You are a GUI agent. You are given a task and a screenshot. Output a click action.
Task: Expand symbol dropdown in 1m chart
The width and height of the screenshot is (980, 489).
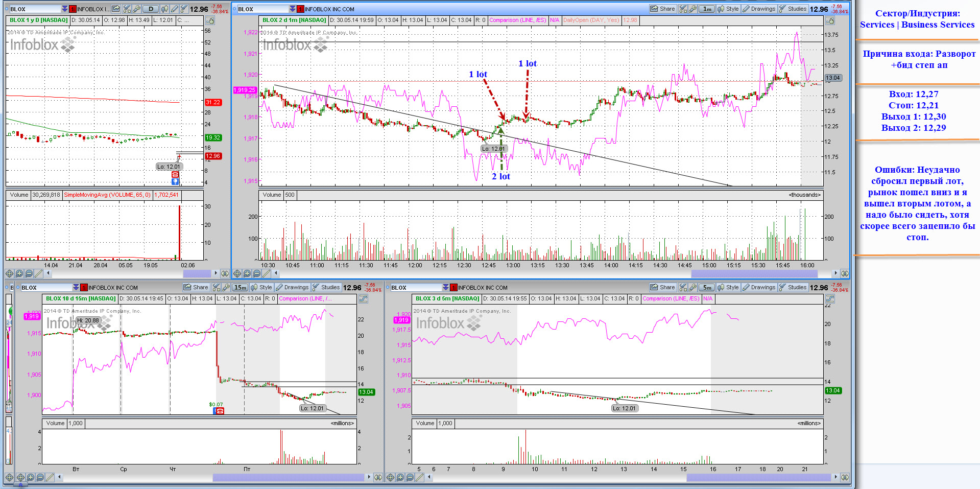point(292,9)
